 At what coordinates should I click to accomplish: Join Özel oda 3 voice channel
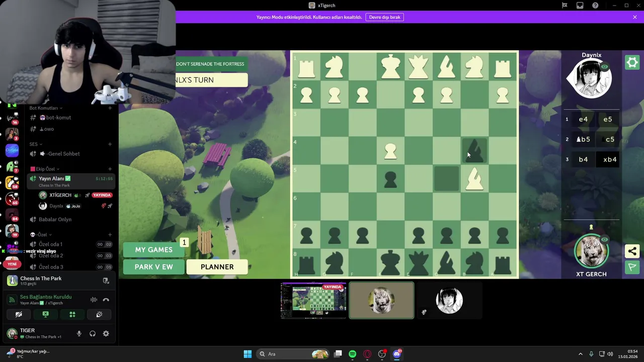[71, 267]
